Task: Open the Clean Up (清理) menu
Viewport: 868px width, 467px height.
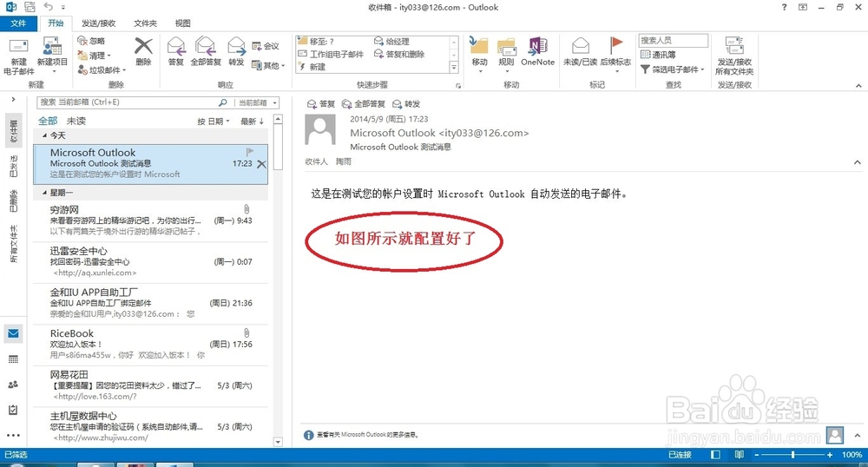Action: [x=94, y=56]
